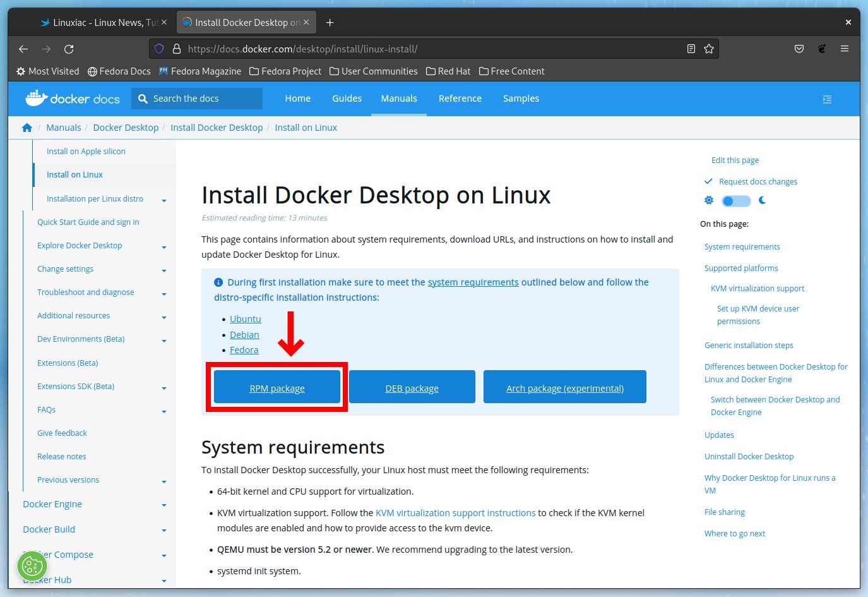Open the Home nav item
The width and height of the screenshot is (868, 597).
tap(298, 99)
